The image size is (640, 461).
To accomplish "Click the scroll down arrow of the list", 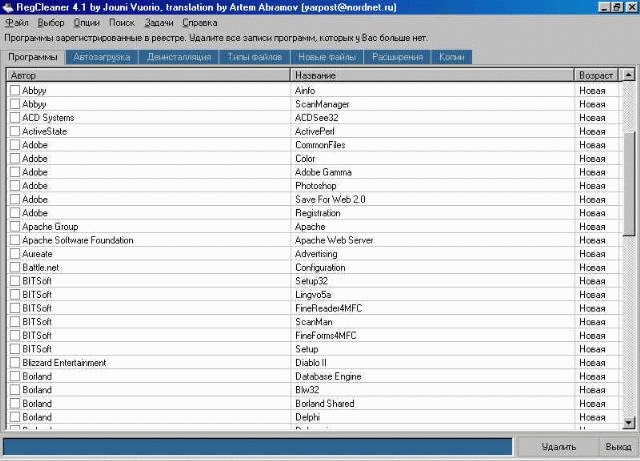I will 629,423.
